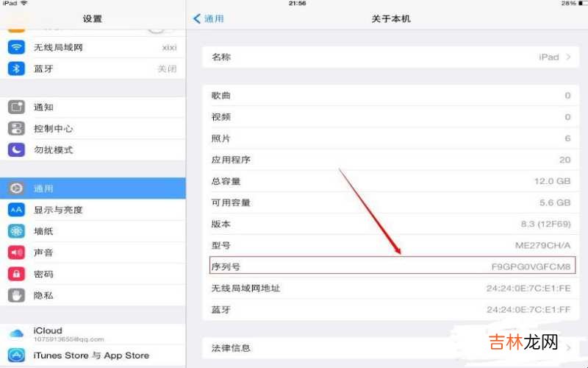The height and width of the screenshot is (368, 588).
Task: Tap the 型号 model number value
Action: [542, 245]
